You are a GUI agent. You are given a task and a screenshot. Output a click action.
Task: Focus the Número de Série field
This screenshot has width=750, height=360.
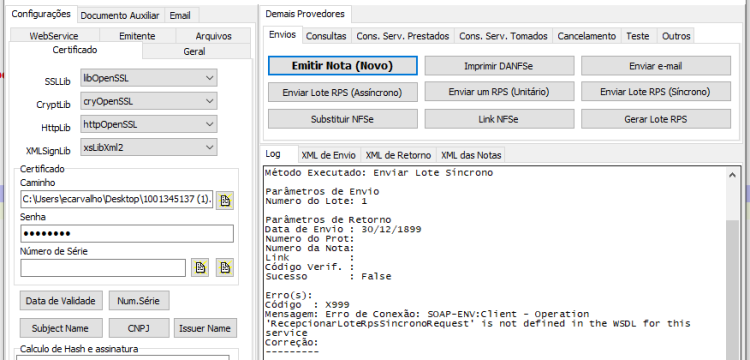[103, 268]
